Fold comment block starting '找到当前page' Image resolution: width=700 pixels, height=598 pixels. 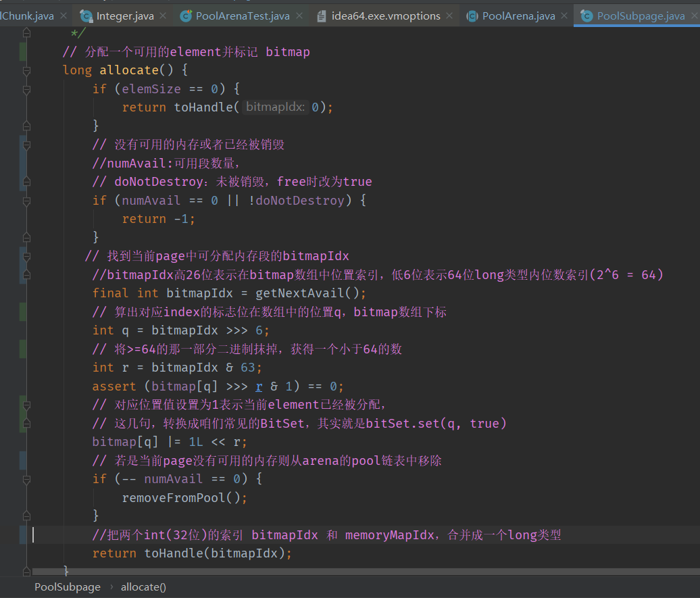pyautogui.click(x=27, y=256)
